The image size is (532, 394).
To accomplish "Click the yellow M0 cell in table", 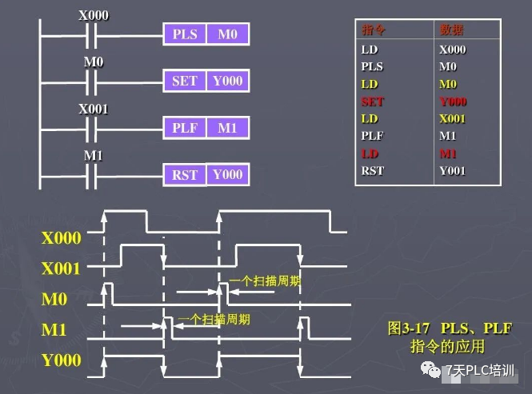I will coord(448,84).
